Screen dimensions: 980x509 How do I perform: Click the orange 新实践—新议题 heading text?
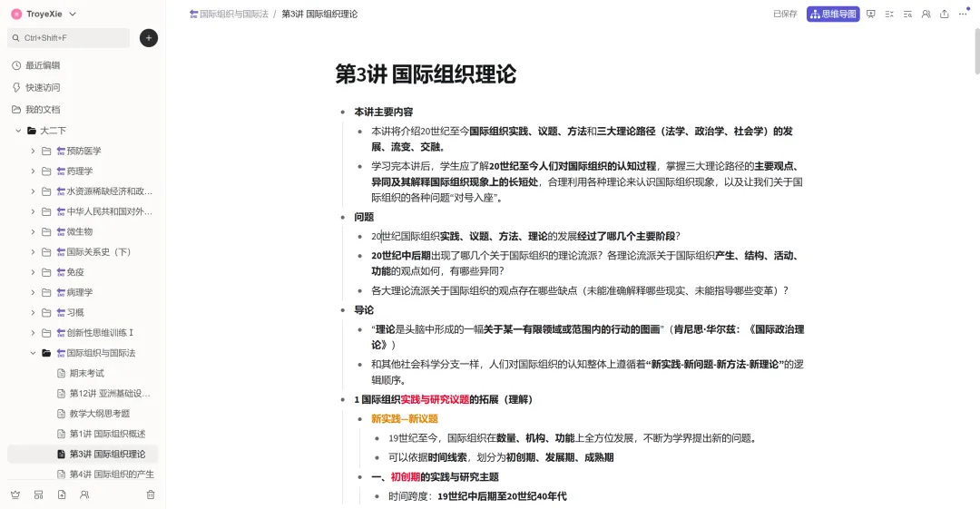pos(405,419)
